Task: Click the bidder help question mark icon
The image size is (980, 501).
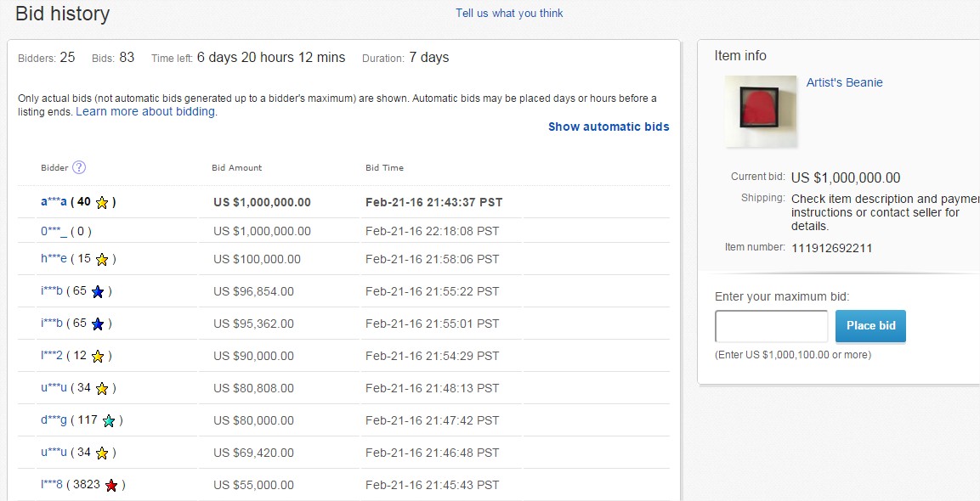Action: [79, 167]
